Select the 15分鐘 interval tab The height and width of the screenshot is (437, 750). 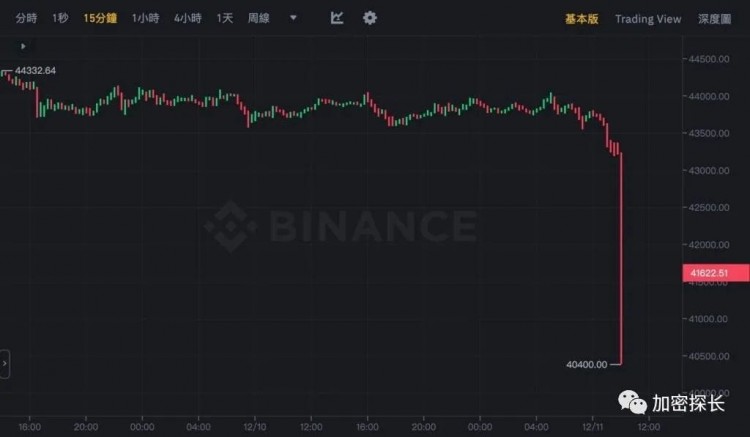point(100,18)
